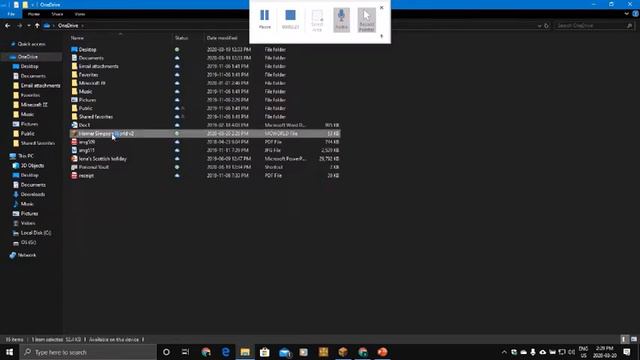Click OneDrive in the address bar
The width and height of the screenshot is (640, 360).
point(68,25)
